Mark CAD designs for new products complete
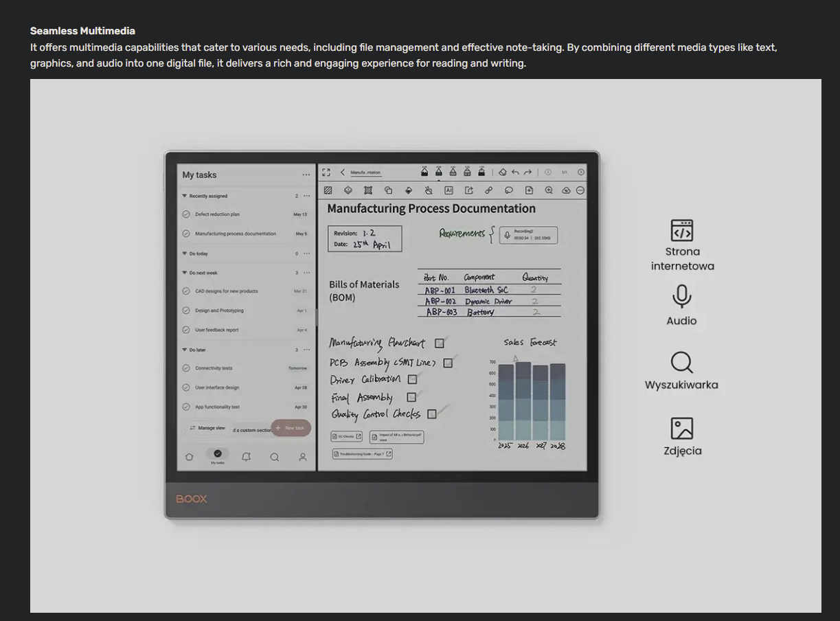This screenshot has width=840, height=621. 186,291
